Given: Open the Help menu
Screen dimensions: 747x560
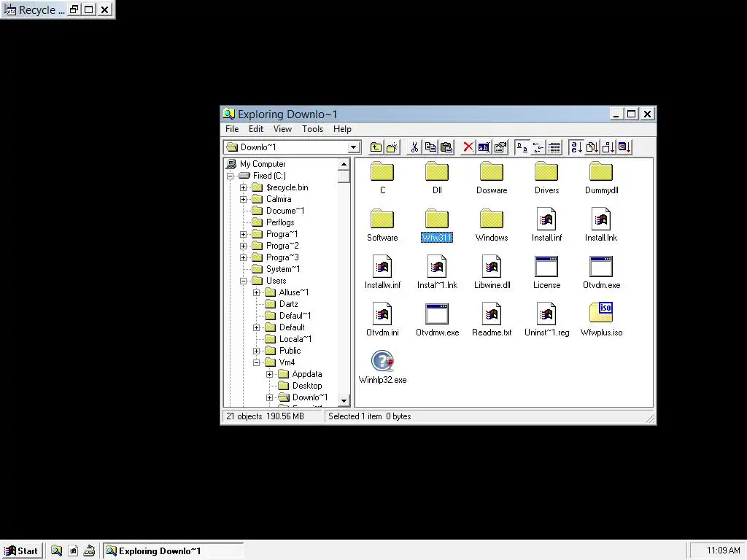Looking at the screenshot, I should pos(342,129).
